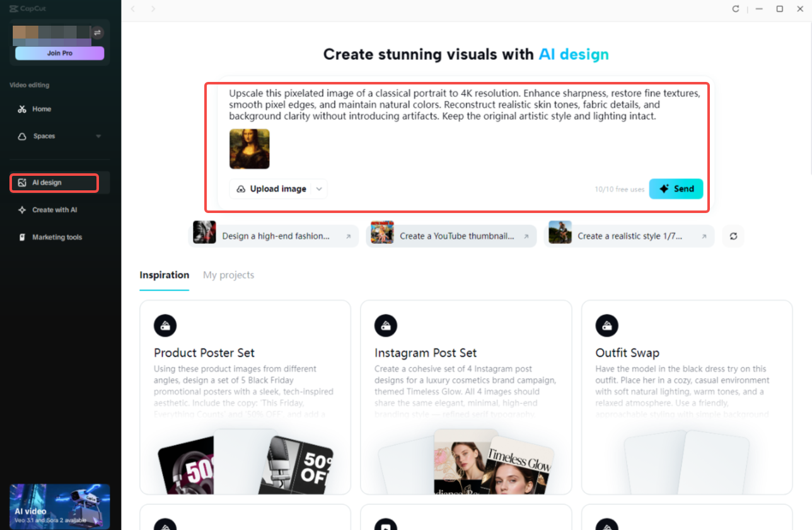Click the Upload image button
The image size is (812, 530).
click(x=271, y=189)
